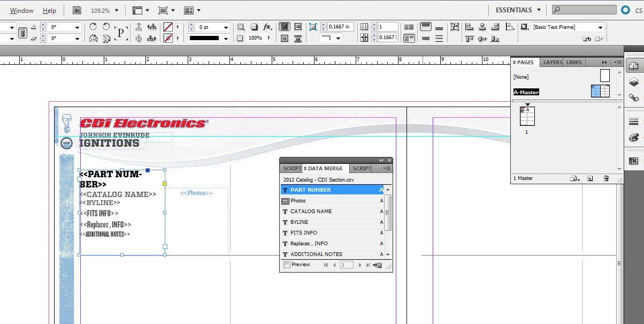Switch to the LINKS tab
644x324 pixels.
point(574,62)
